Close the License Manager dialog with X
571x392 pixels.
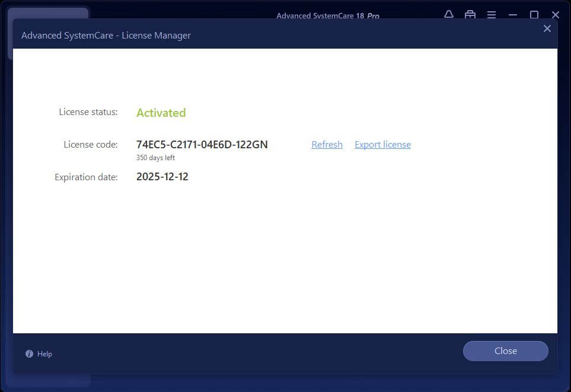(x=547, y=28)
